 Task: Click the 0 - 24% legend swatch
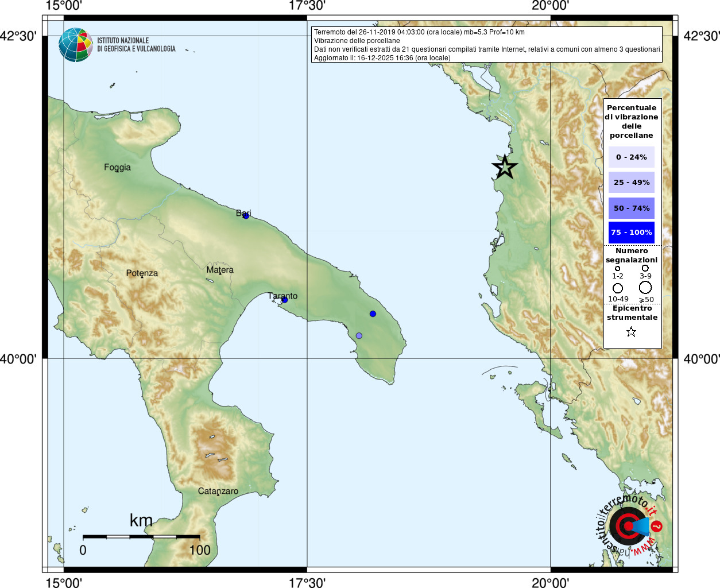pos(631,157)
